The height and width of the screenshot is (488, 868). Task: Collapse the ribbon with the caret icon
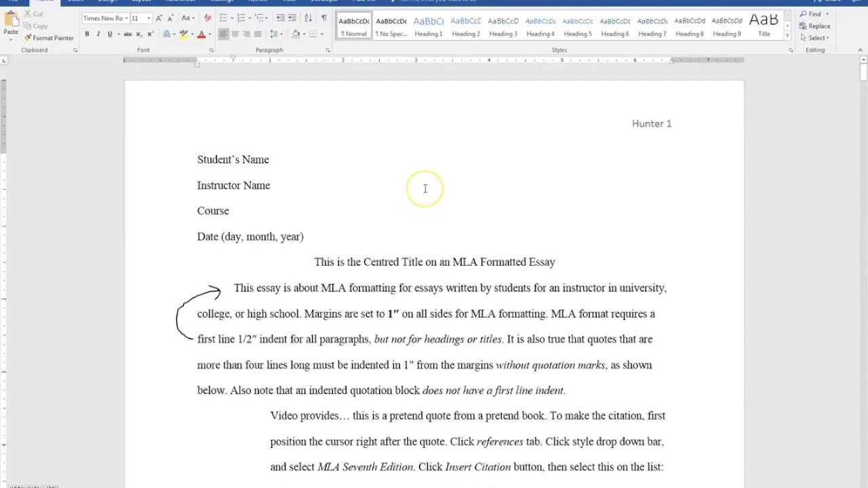861,50
